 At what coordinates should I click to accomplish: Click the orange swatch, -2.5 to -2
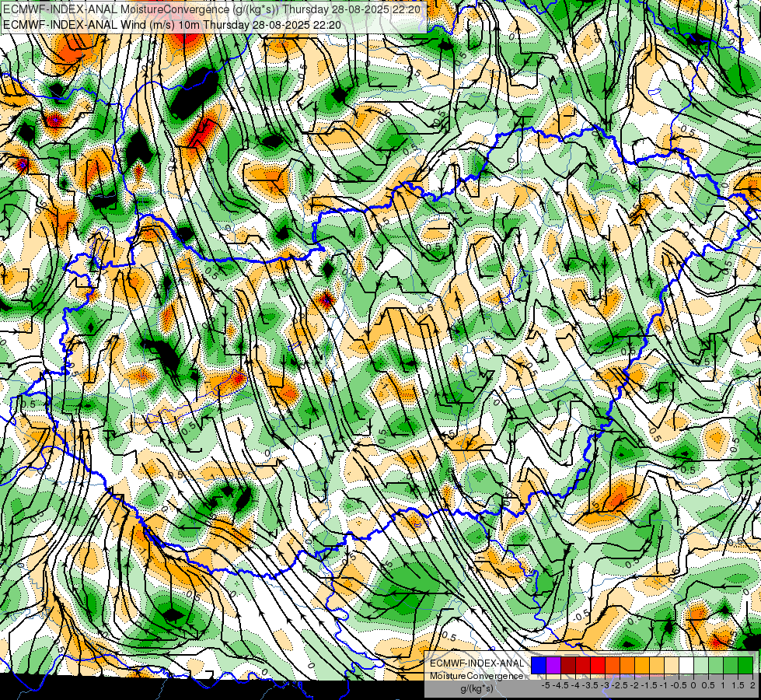[627, 666]
